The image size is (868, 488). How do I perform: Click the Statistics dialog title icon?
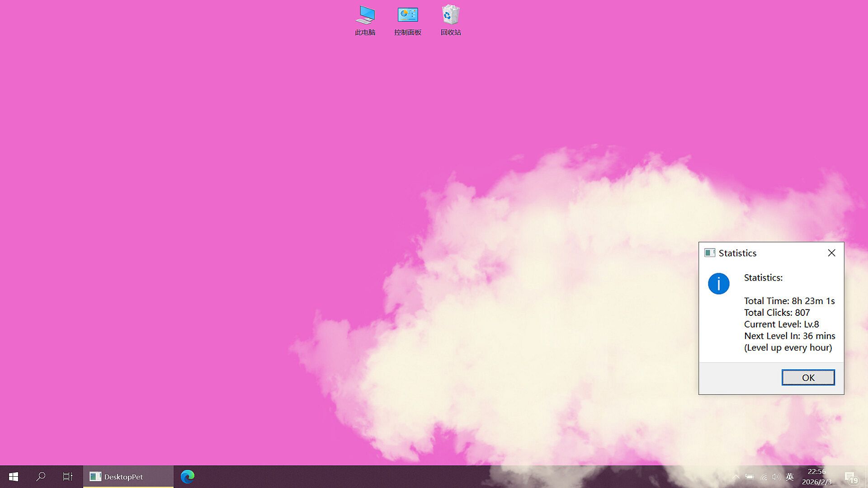[709, 253]
